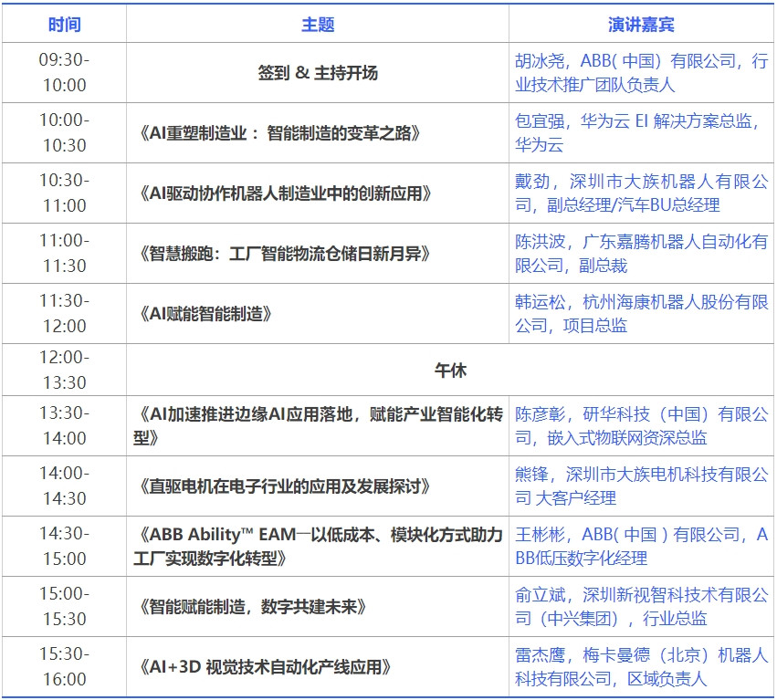Click the 主题 column header
The image size is (777, 700).
(x=318, y=24)
